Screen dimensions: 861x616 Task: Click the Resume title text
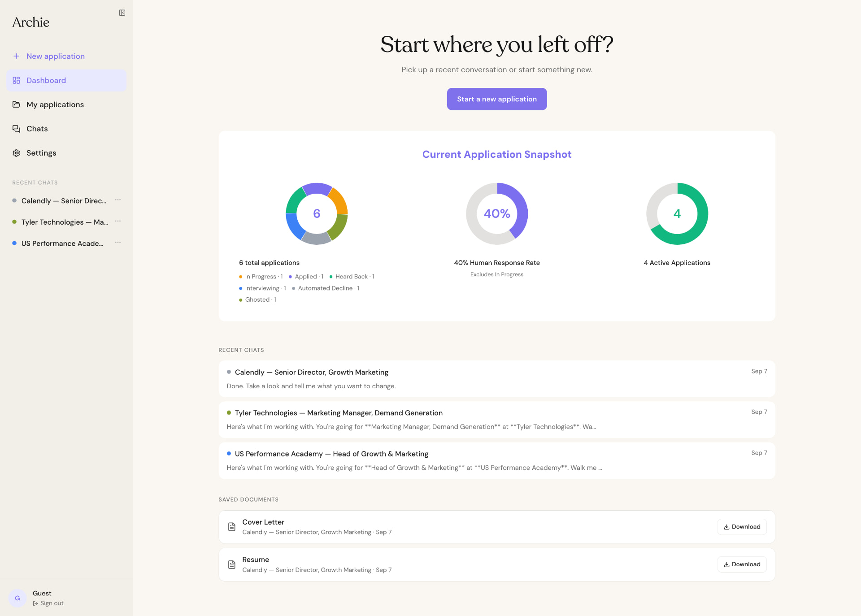click(256, 560)
